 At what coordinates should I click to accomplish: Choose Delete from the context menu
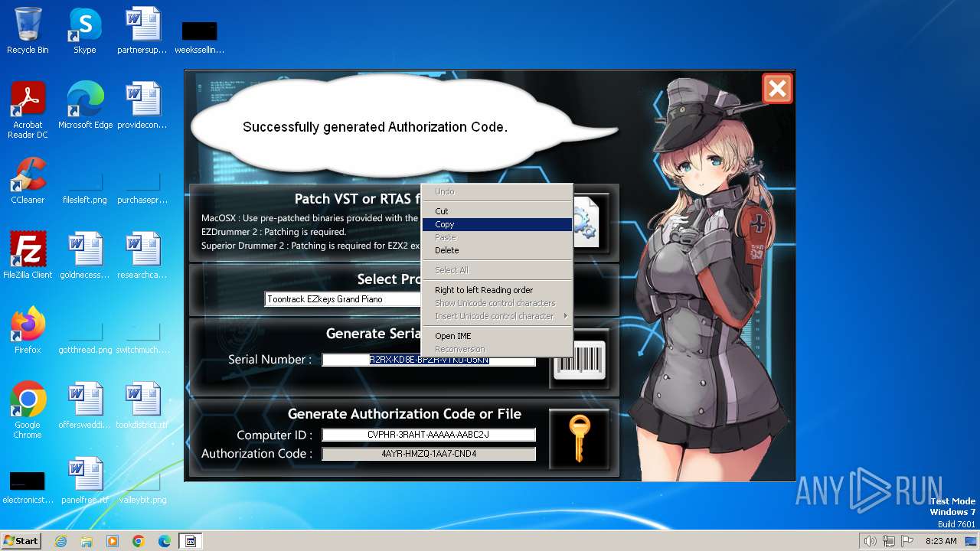tap(497, 250)
